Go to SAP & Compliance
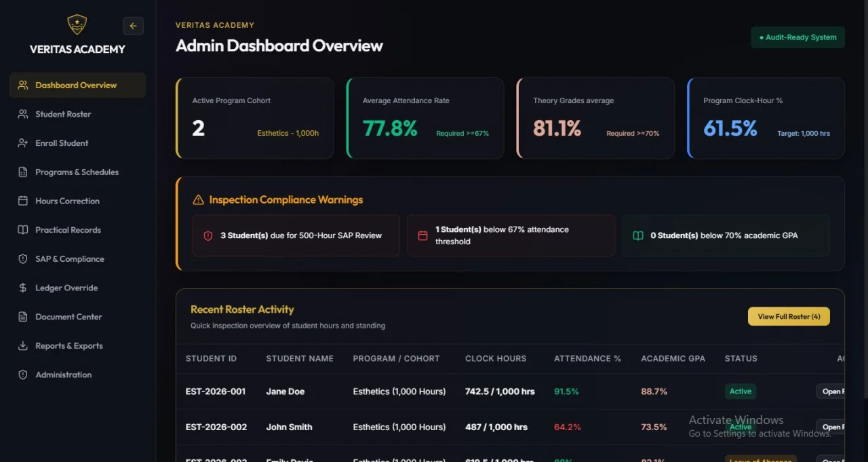The width and height of the screenshot is (868, 462). (77, 259)
